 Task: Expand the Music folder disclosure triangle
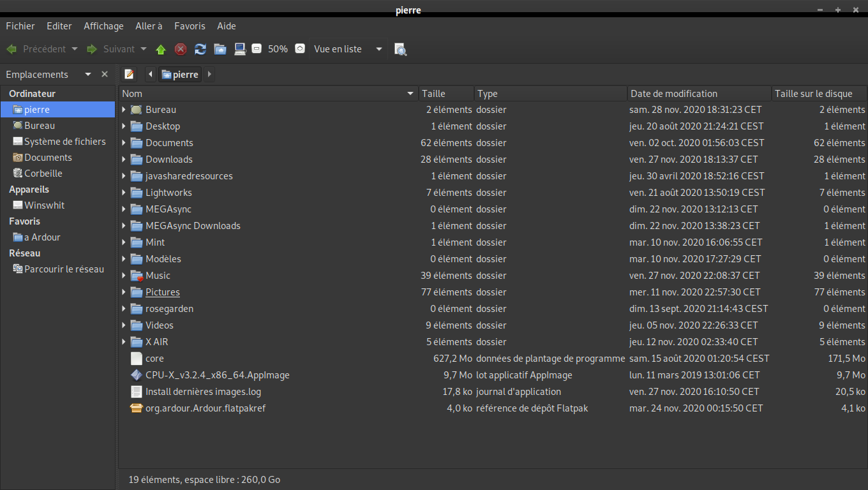(x=124, y=276)
